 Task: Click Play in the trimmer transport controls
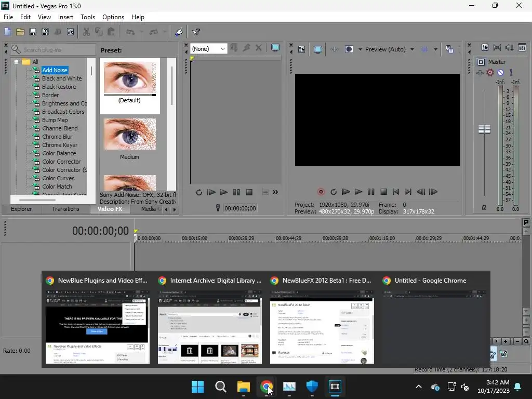223,192
